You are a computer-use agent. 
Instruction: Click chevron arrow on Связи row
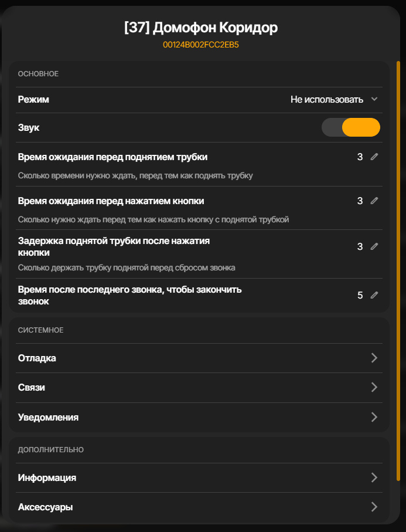coord(374,388)
